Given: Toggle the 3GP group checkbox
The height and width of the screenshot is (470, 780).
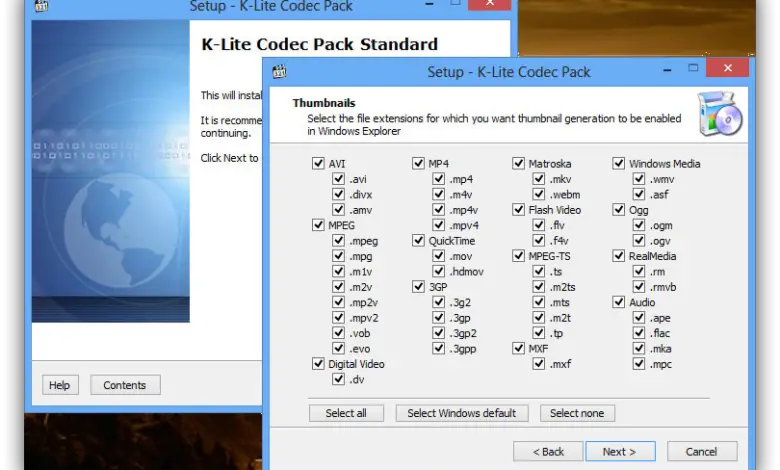Looking at the screenshot, I should click(x=418, y=286).
